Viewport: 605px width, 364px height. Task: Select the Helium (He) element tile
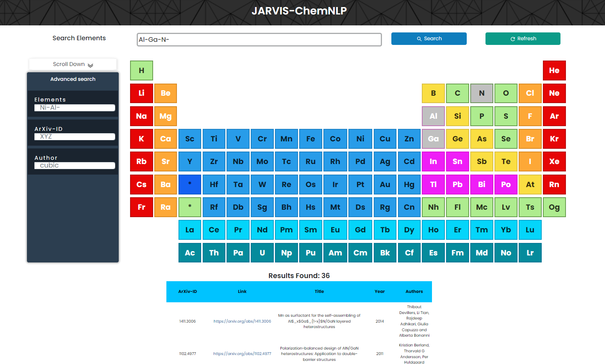tap(554, 70)
